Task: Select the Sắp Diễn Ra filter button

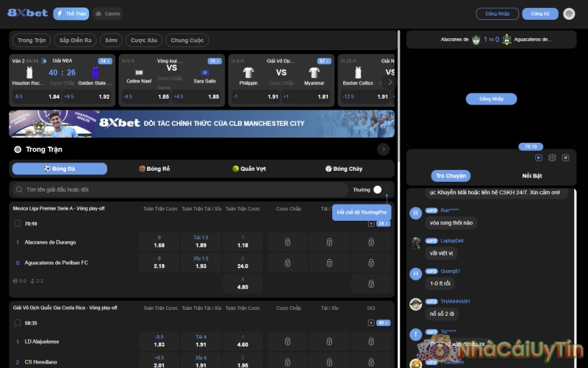Action: pos(76,40)
